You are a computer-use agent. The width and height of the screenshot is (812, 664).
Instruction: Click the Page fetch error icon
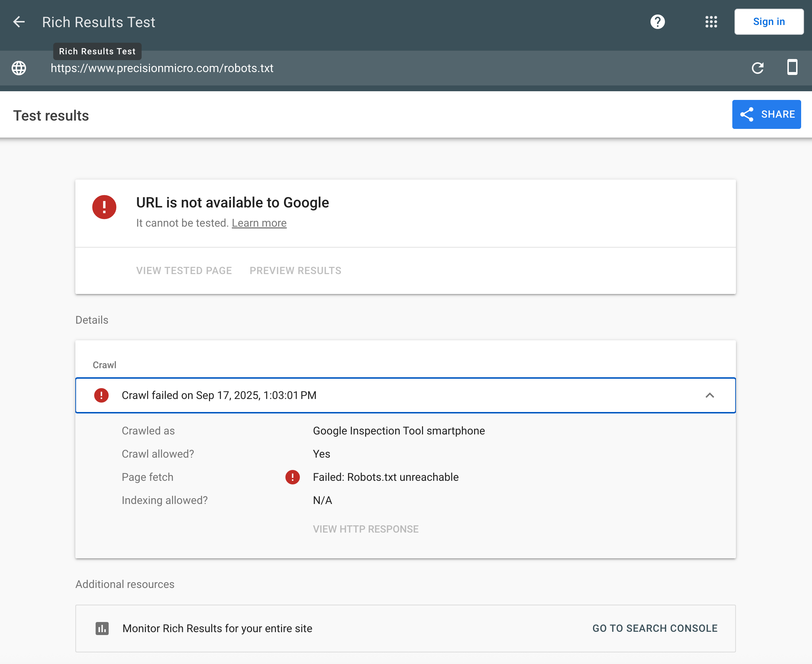click(292, 477)
